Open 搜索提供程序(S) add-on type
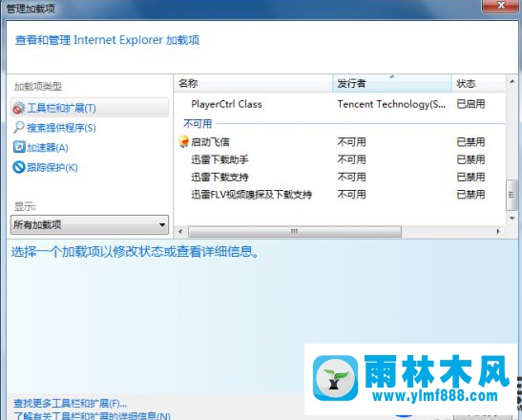The width and height of the screenshot is (522, 420). [61, 128]
